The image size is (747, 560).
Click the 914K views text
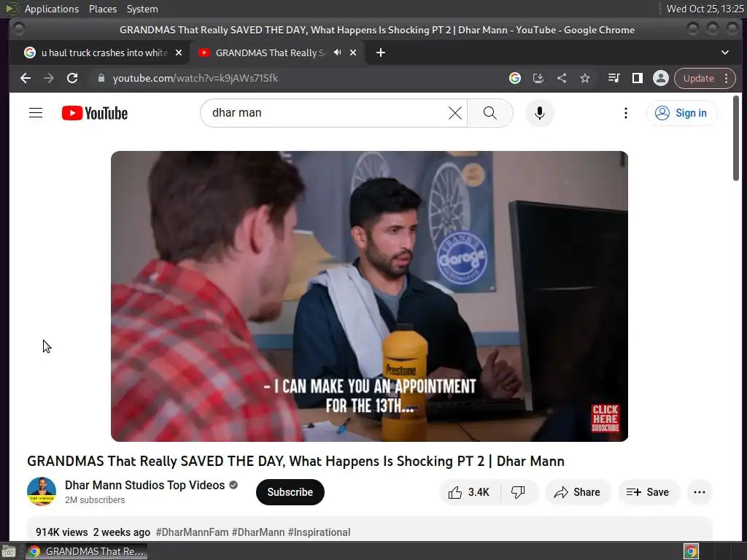click(62, 532)
